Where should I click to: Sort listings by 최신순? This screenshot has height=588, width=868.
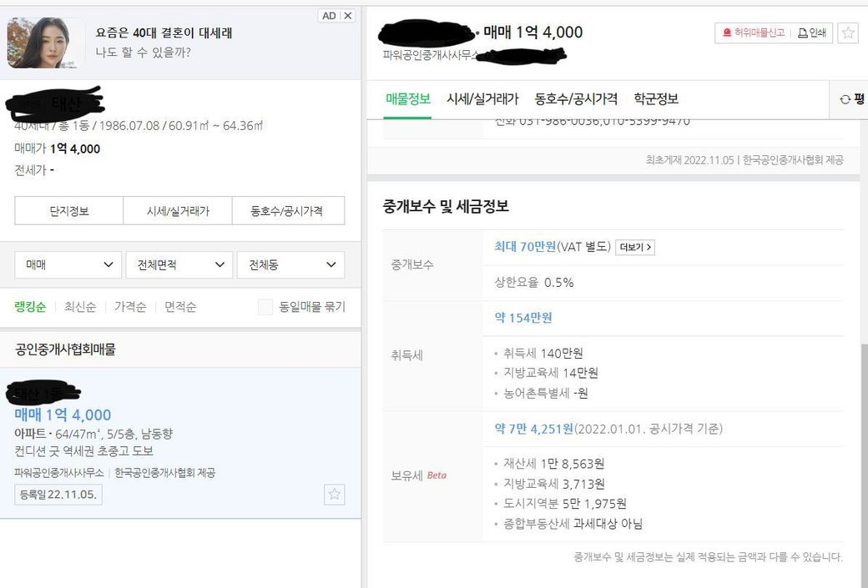click(x=80, y=307)
